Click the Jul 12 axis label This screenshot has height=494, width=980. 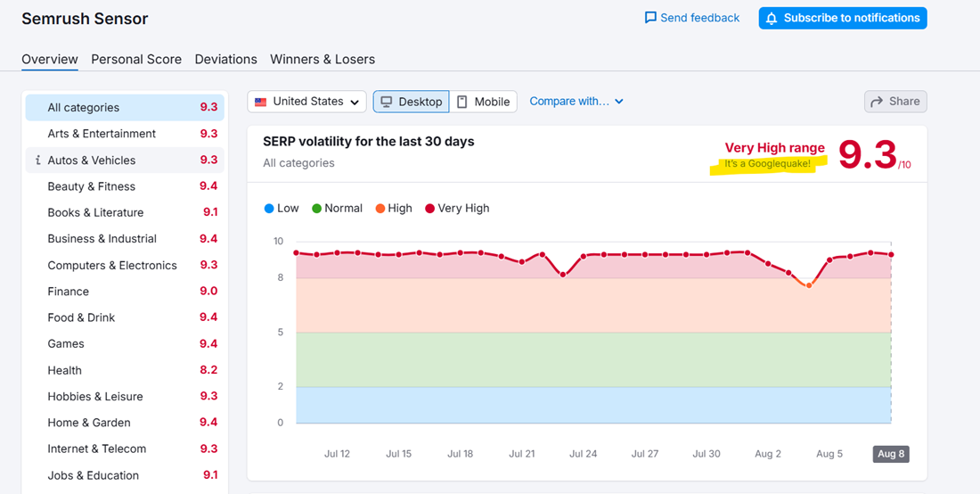point(337,454)
